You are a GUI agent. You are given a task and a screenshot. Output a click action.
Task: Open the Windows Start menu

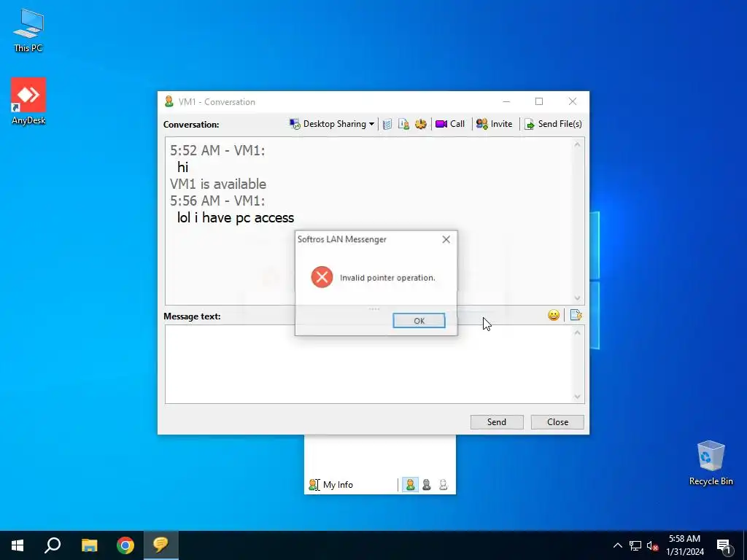[x=18, y=545]
